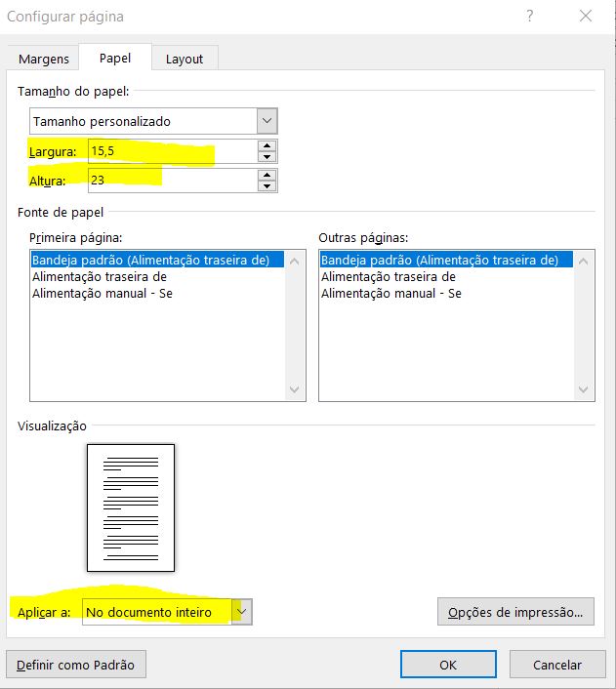
Task: Close the Configurar página dialog
Action: pyautogui.click(x=585, y=17)
